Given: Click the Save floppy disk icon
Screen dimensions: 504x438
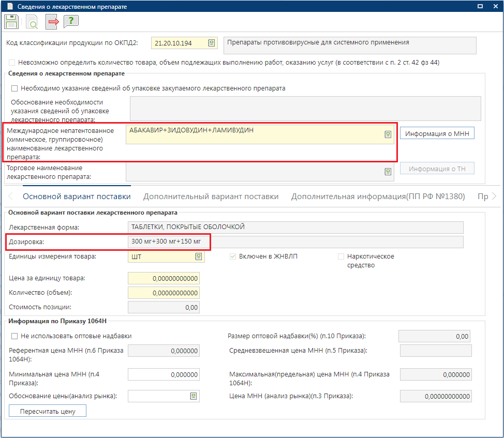Looking at the screenshot, I should [x=11, y=22].
